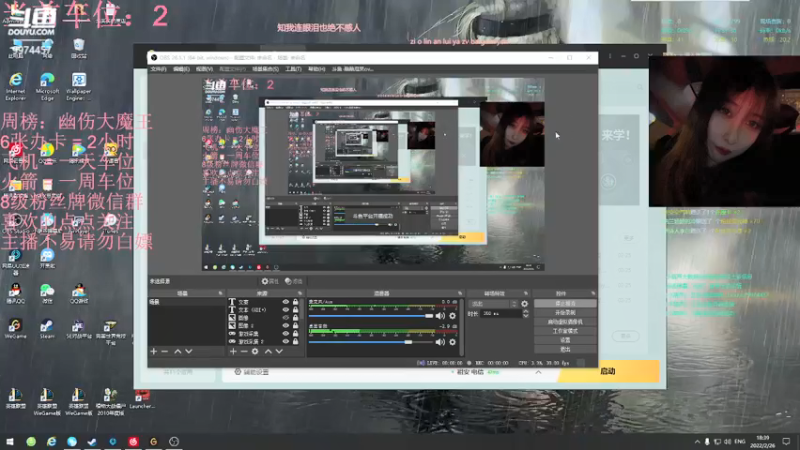This screenshot has height=450, width=800.
Task: Expand the upward chevron in the background streaming app
Action: click(x=538, y=372)
